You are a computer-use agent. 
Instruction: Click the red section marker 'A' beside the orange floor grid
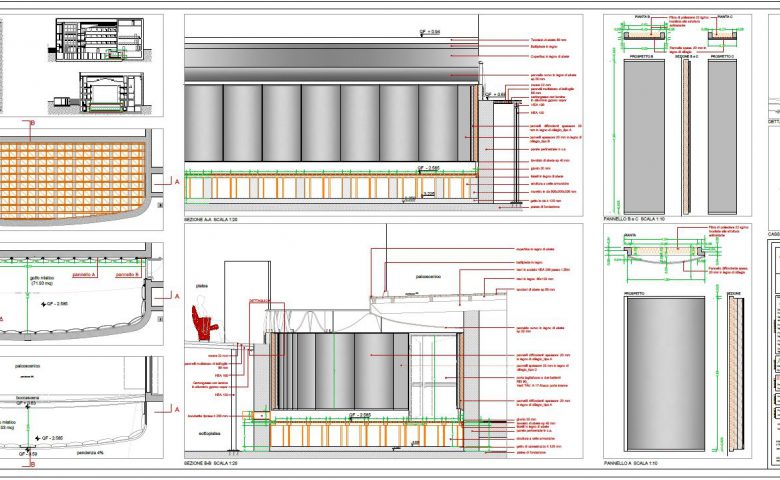click(x=177, y=182)
